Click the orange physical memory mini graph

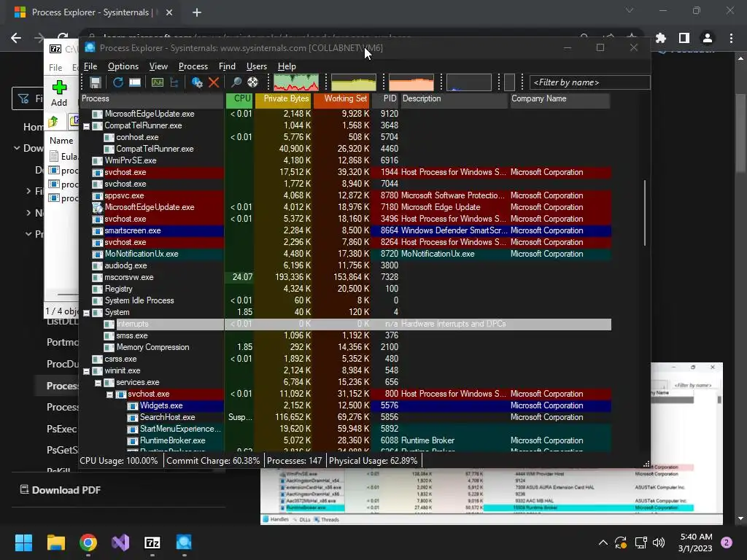point(411,82)
